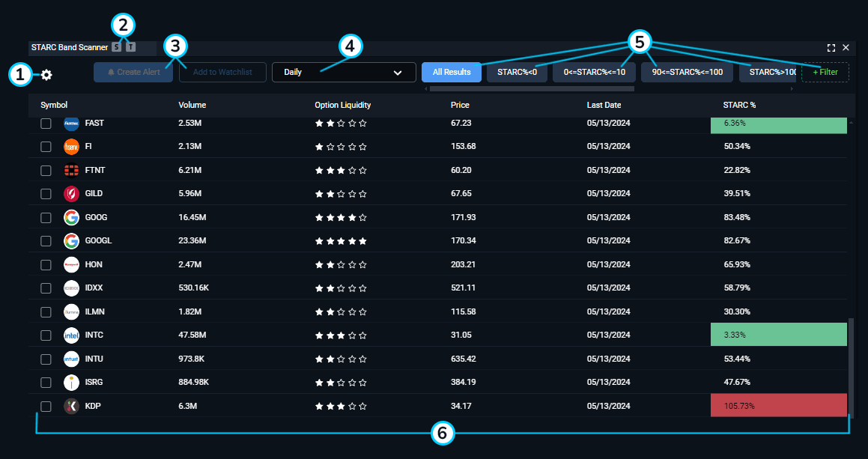Click the INTU price 635.42

(464, 359)
